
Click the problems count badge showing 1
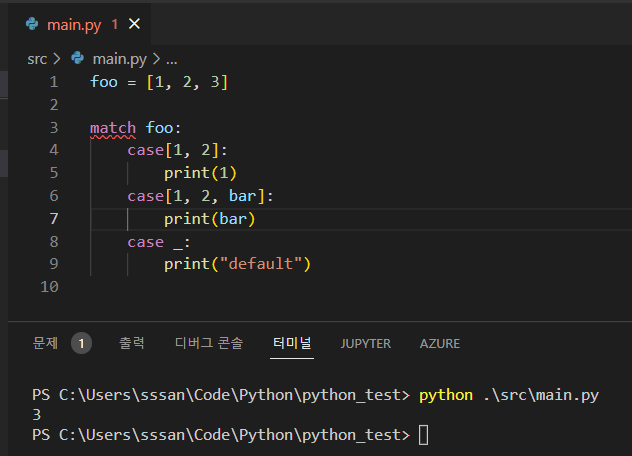coord(82,343)
